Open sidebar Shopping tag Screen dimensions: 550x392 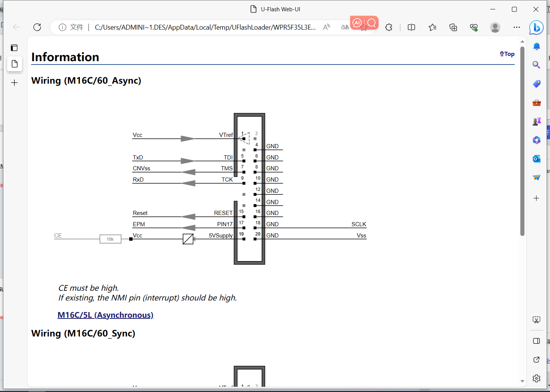(x=536, y=84)
